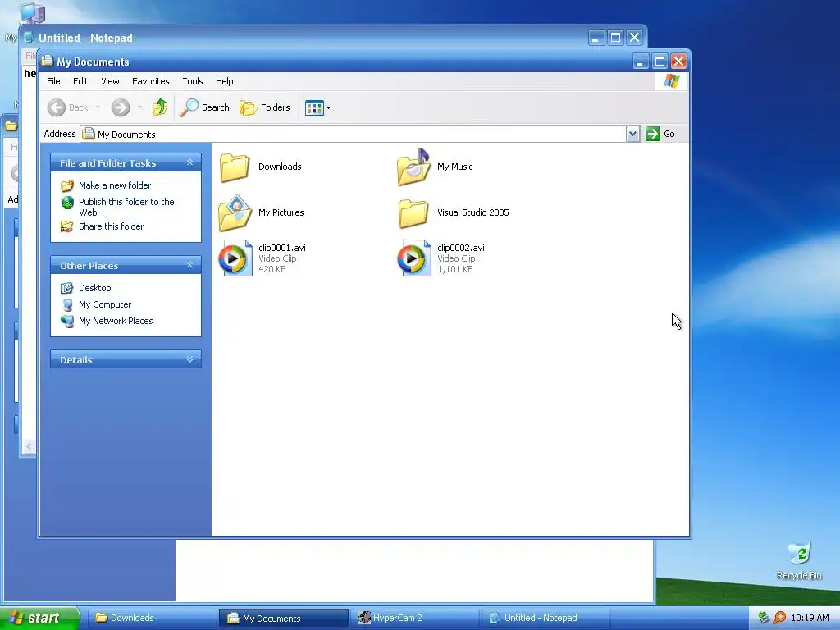
Task: Click the My Documents address field
Action: click(353, 134)
